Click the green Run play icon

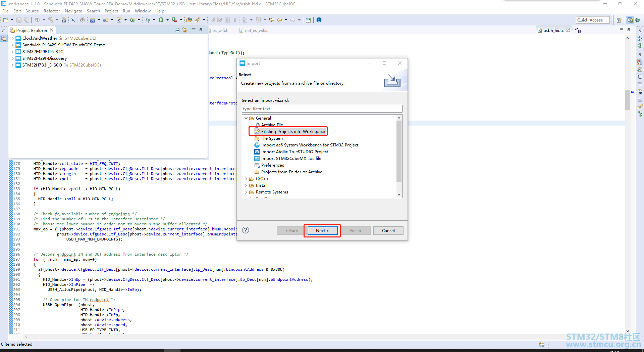tap(161, 20)
